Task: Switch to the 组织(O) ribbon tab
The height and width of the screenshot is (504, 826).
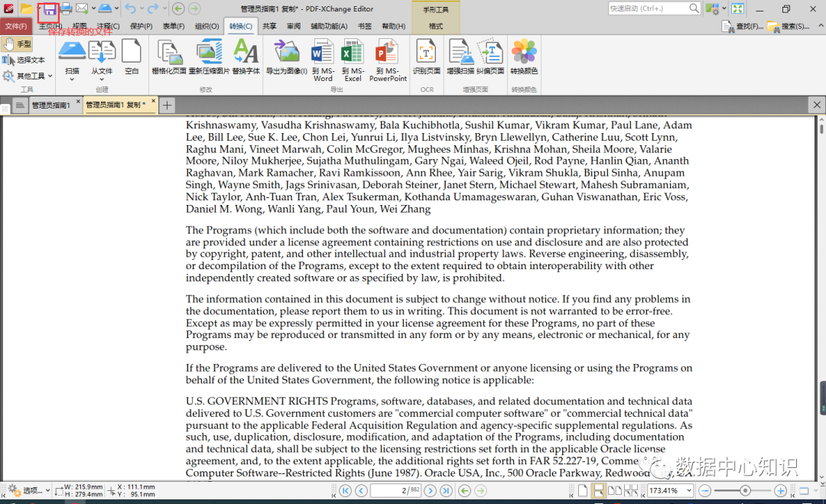Action: click(206, 26)
